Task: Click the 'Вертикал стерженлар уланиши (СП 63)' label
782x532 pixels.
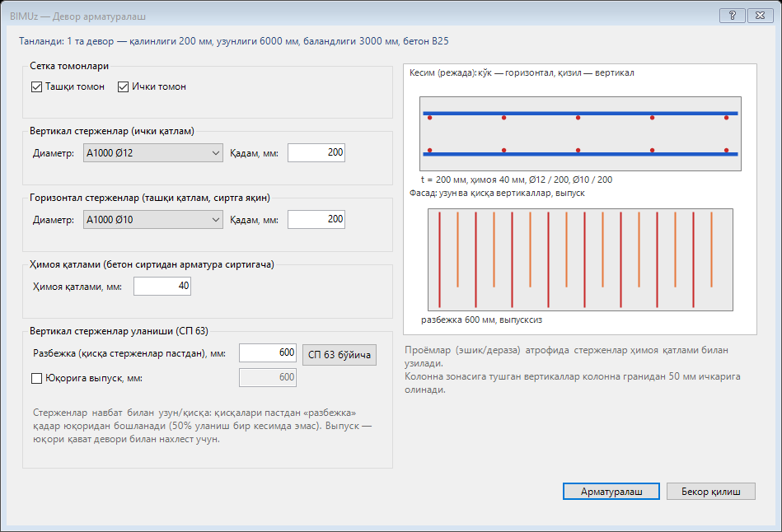Action: pyautogui.click(x=119, y=331)
